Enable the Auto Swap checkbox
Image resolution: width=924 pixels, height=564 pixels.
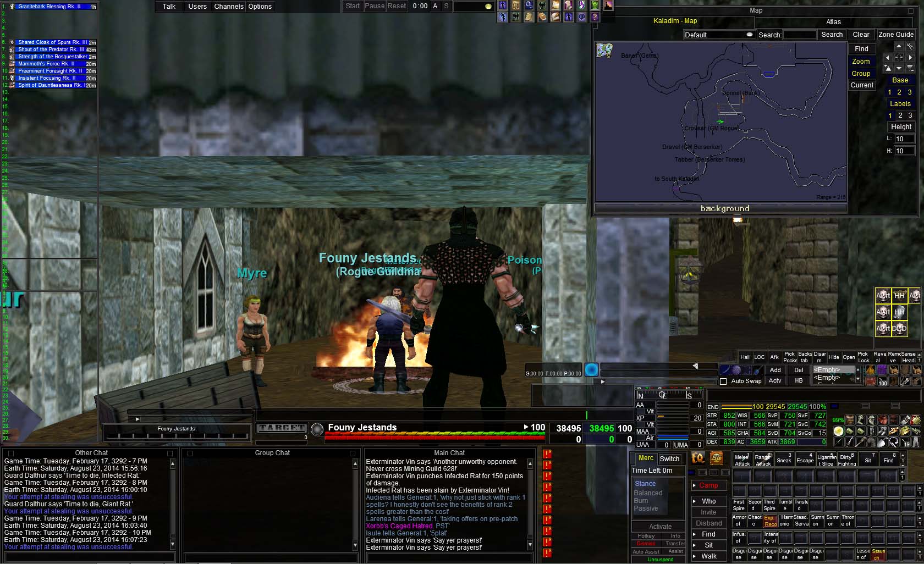[723, 381]
